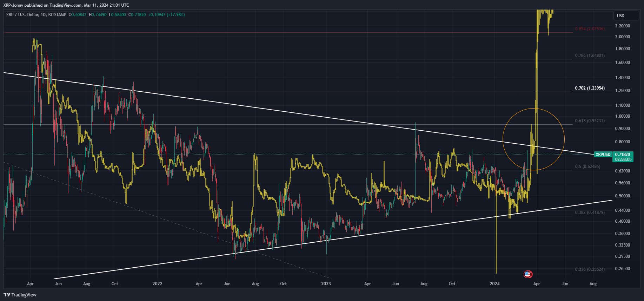
Task: Click the 0.62000 price axis label
Action: click(623, 171)
